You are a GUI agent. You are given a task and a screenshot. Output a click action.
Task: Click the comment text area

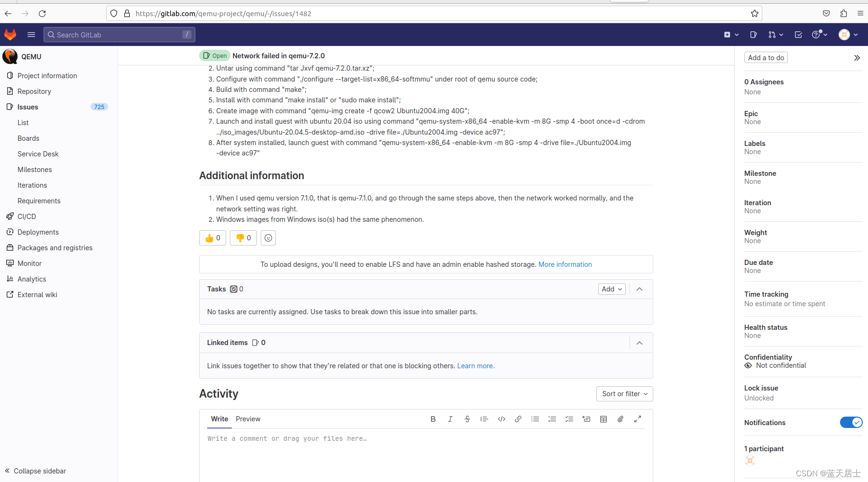pos(426,455)
